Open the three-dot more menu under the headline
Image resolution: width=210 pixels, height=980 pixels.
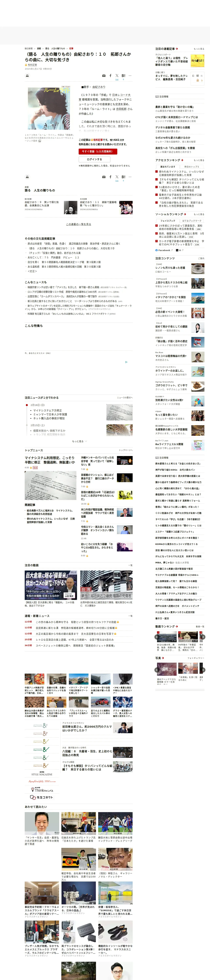tap(130, 76)
